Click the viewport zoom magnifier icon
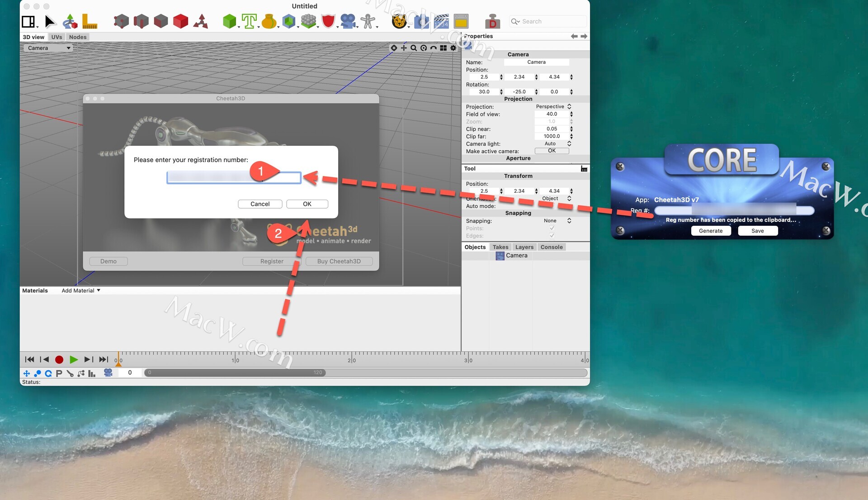 click(x=414, y=48)
